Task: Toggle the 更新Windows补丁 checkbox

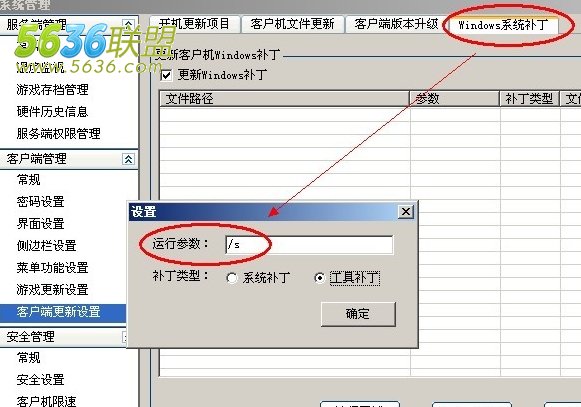Action: point(166,76)
